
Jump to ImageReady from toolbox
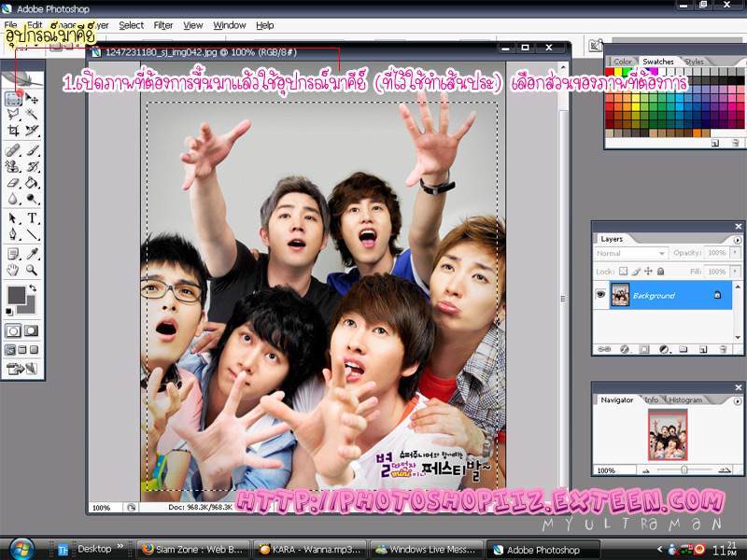tap(21, 368)
